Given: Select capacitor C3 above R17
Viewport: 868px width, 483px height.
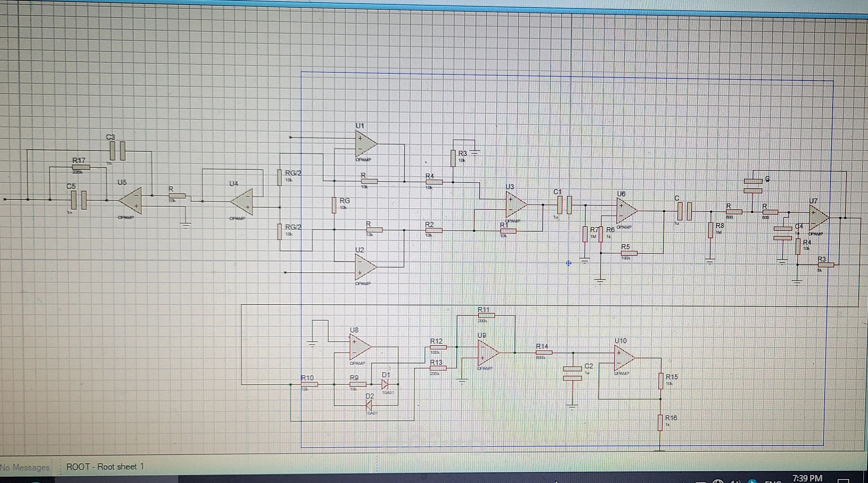Looking at the screenshot, I should pyautogui.click(x=117, y=151).
